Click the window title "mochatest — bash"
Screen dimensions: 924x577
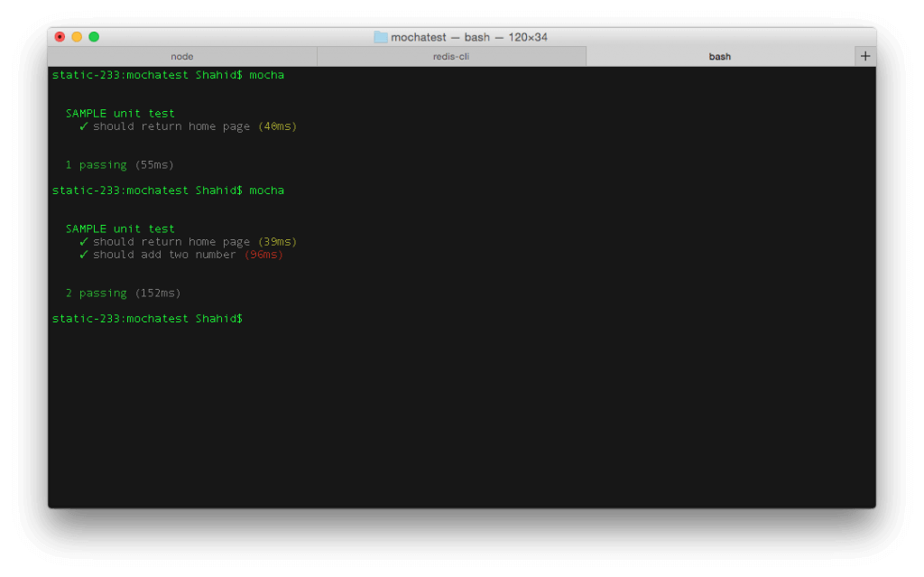pyautogui.click(x=442, y=37)
